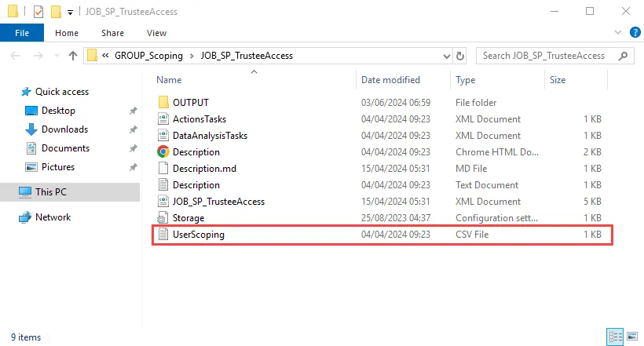Image resolution: width=644 pixels, height=346 pixels.
Task: Open GROUP_Scoping breadcrumb subfolder arrow
Action: (x=192, y=56)
